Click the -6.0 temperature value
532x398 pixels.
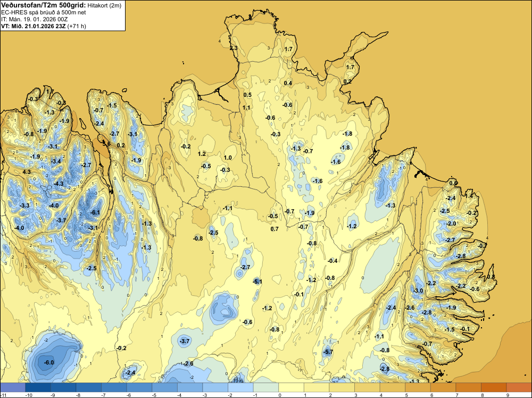(49, 362)
